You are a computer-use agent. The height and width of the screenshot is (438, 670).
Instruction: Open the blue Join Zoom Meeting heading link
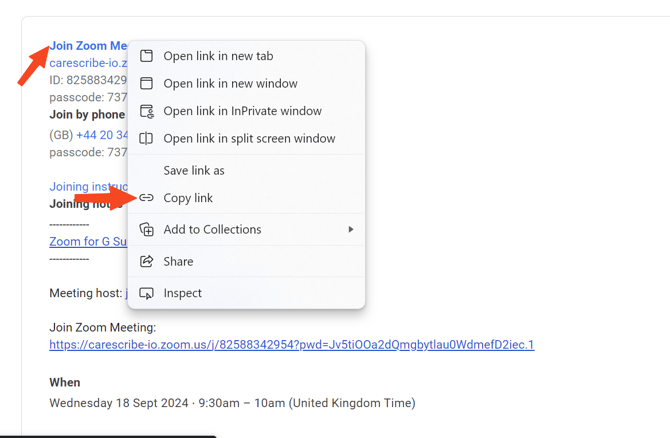pyautogui.click(x=88, y=46)
